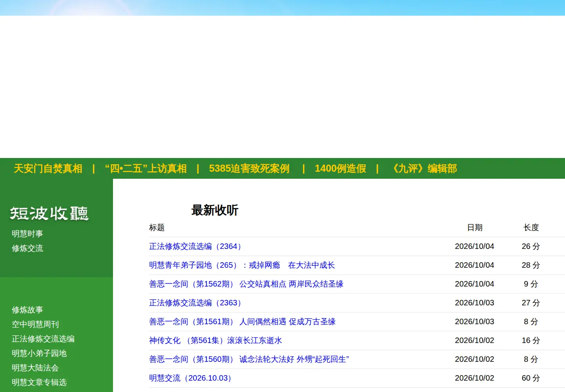Click the date in the 正法修炼交流选编（2364）row
The width and height of the screenshot is (565, 392).
[x=474, y=246]
